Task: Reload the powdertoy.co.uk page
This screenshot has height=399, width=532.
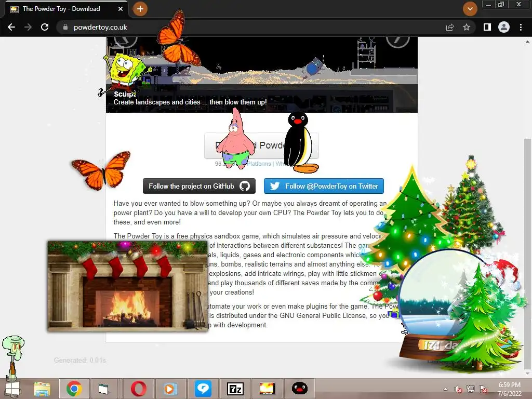Action: (x=45, y=27)
